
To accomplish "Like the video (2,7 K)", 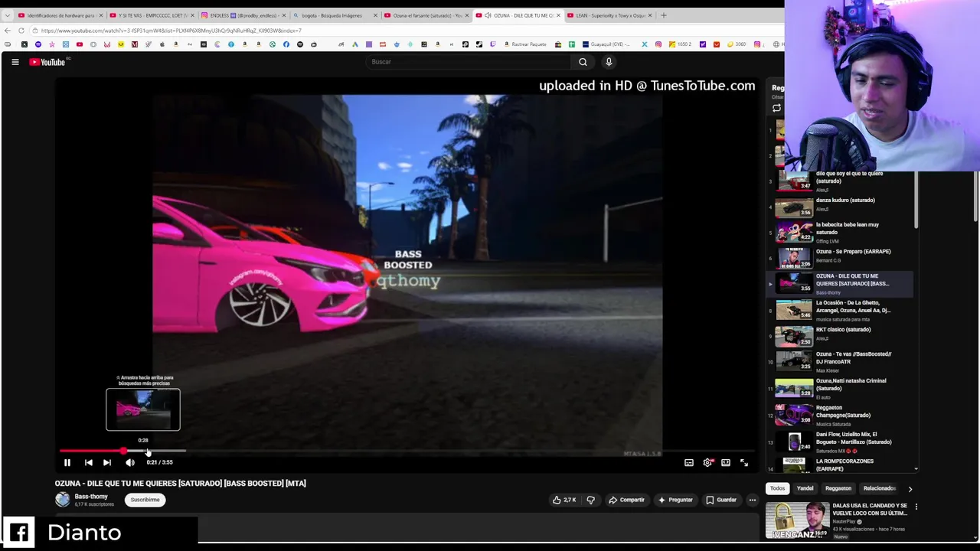I will (x=565, y=500).
